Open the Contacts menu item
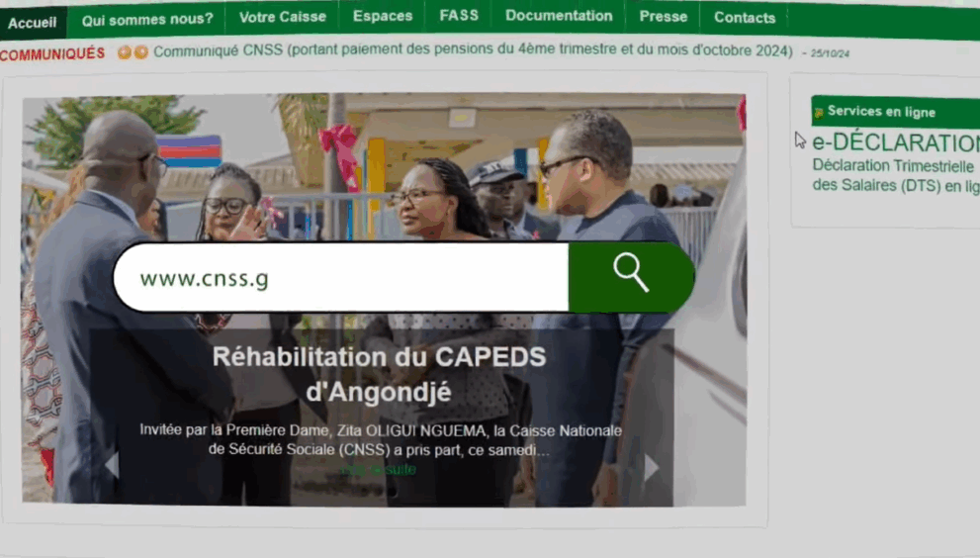The width and height of the screenshot is (980, 558). (745, 18)
